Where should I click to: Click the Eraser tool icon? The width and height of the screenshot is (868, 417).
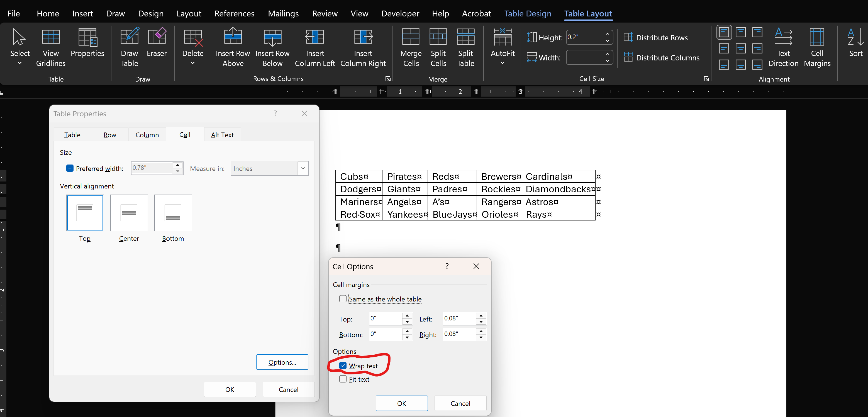[x=157, y=37]
